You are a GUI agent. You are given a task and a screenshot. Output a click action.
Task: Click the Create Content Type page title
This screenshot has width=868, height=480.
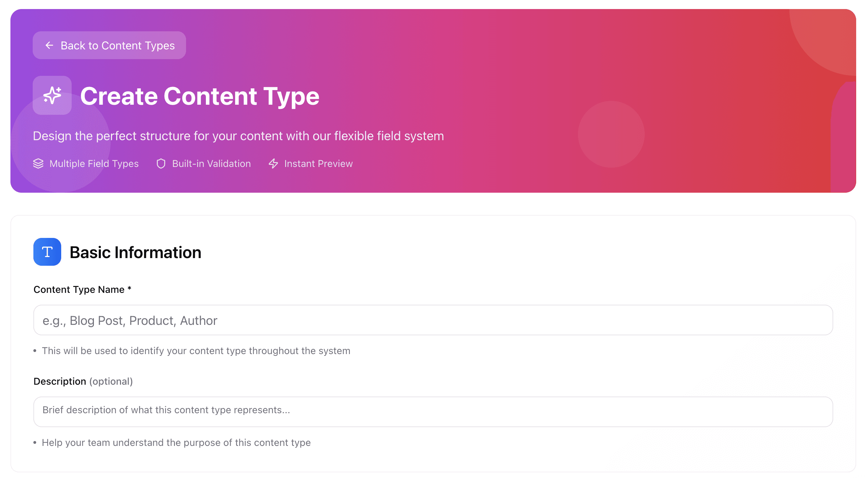[x=200, y=97]
